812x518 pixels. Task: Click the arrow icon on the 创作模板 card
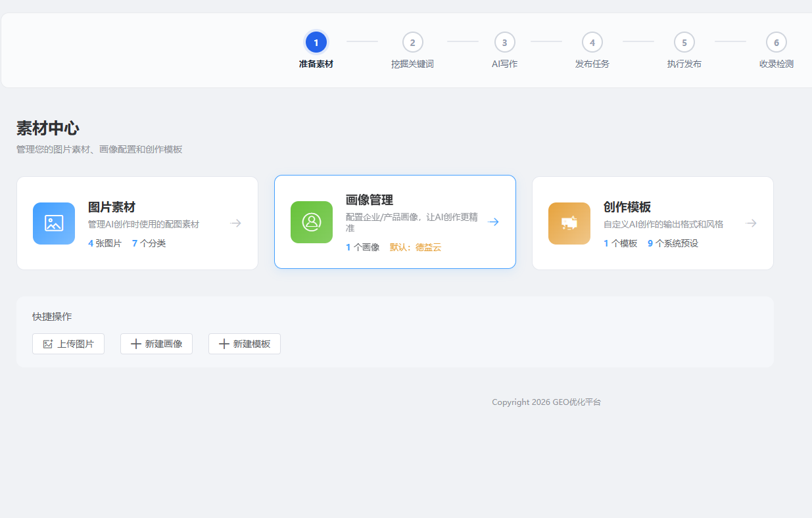(x=751, y=223)
